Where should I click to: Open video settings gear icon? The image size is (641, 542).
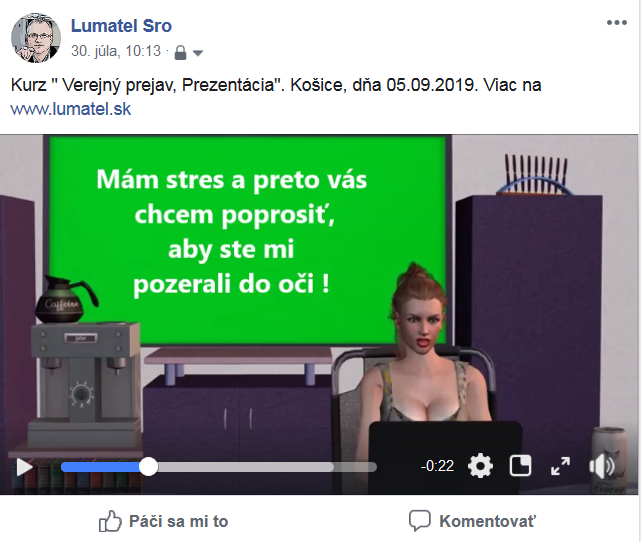coord(480,466)
